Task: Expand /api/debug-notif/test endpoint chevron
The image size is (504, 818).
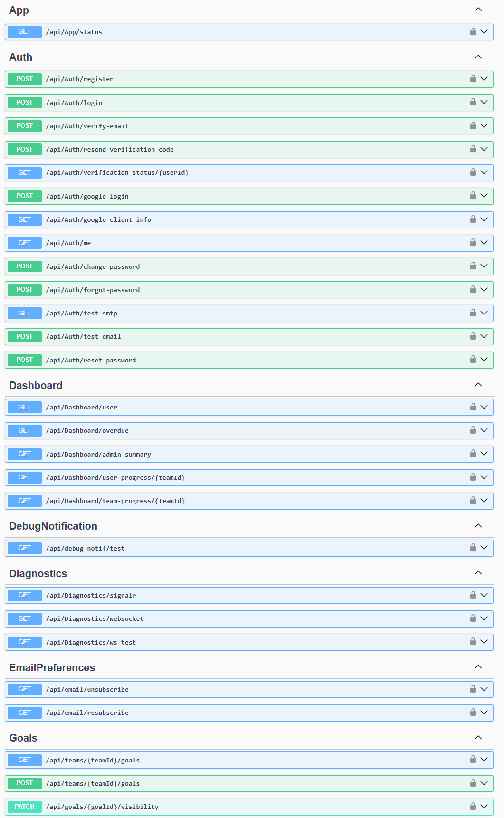Action: pyautogui.click(x=484, y=548)
